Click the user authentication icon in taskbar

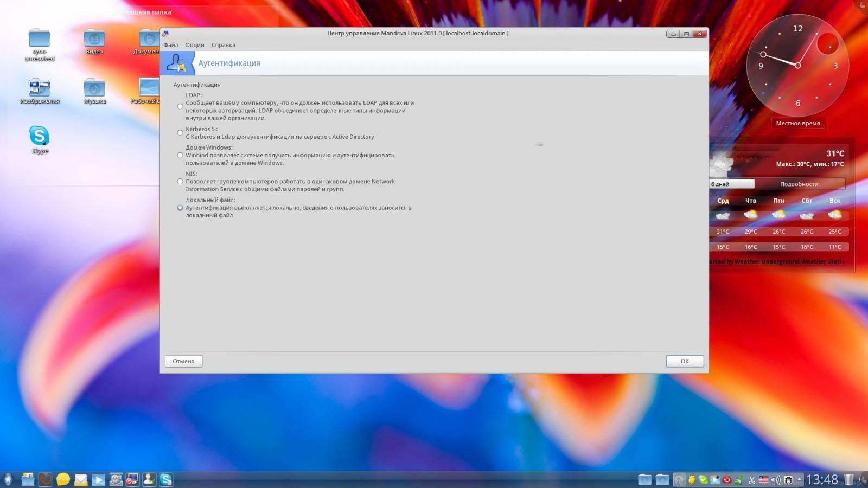tap(149, 479)
